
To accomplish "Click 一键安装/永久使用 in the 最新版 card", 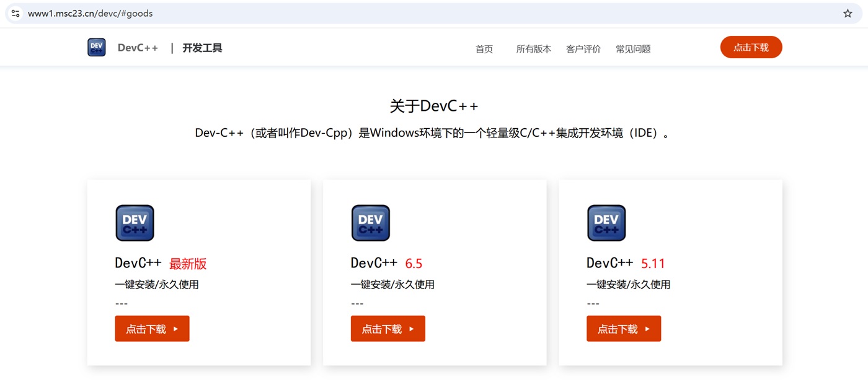I will [x=157, y=285].
